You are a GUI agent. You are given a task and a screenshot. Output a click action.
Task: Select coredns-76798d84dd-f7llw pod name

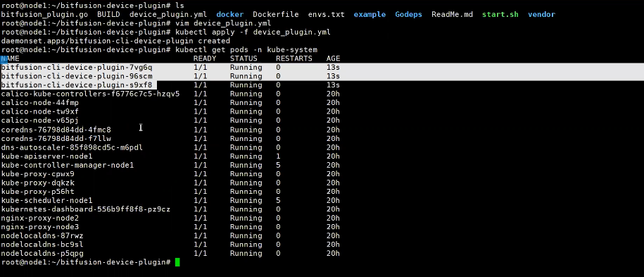coord(56,139)
